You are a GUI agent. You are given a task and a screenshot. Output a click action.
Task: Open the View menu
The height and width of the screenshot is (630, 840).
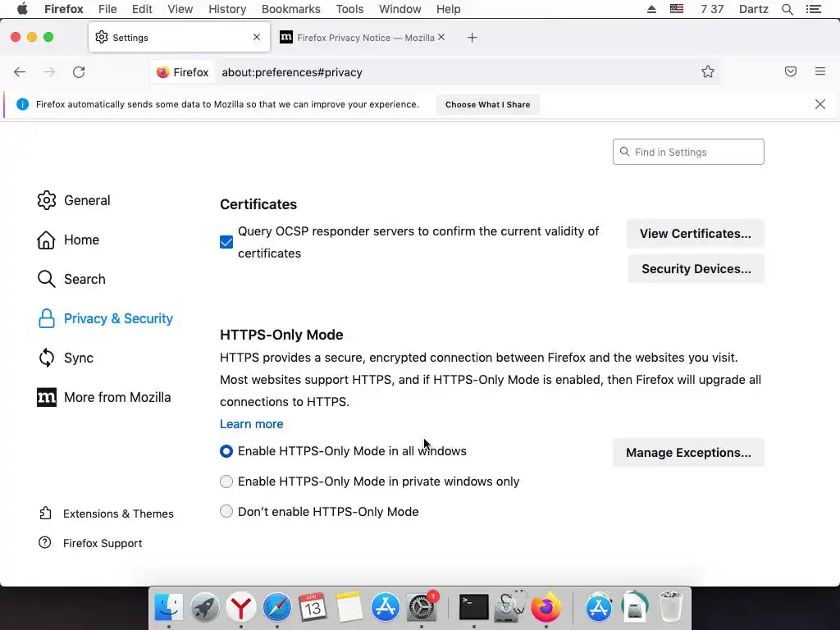[180, 9]
